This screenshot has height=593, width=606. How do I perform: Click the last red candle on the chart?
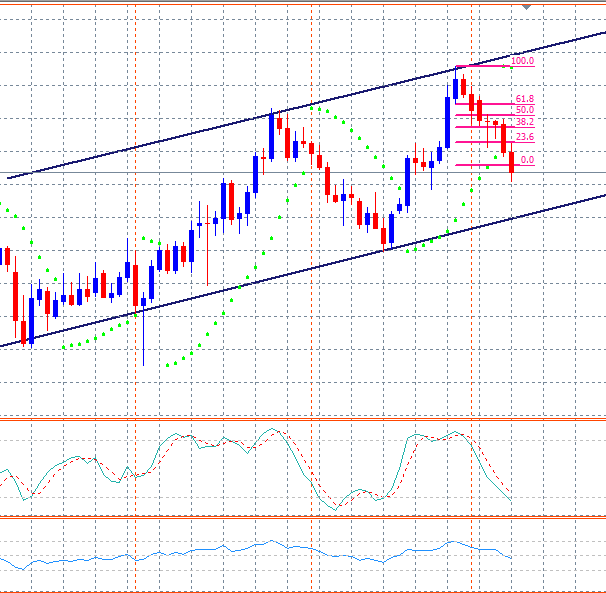pos(512,162)
